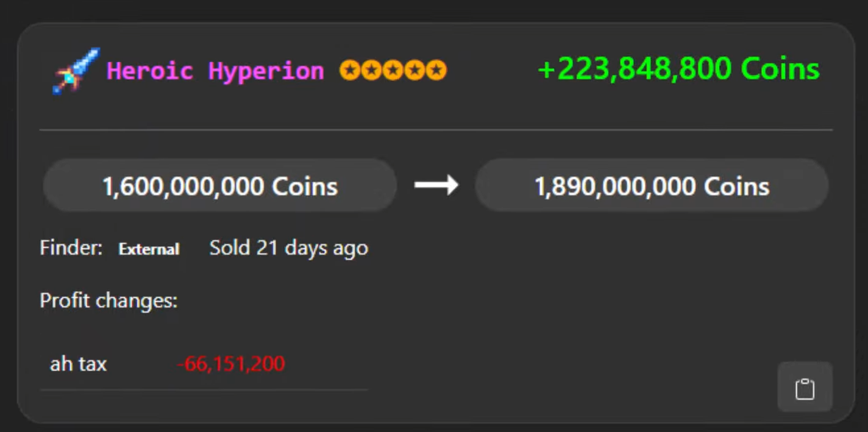Viewport: 868px width, 432px height.
Task: Click the red -66,151,200 tax amount
Action: 231,364
